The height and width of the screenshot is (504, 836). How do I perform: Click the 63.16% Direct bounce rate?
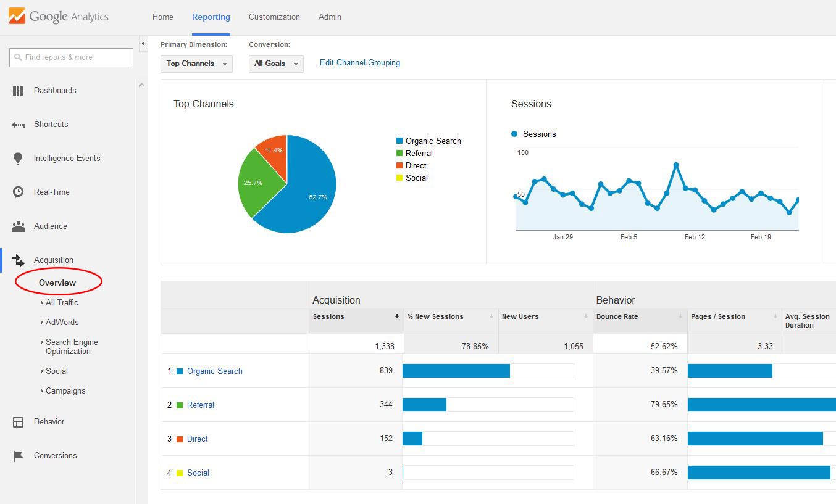(664, 439)
